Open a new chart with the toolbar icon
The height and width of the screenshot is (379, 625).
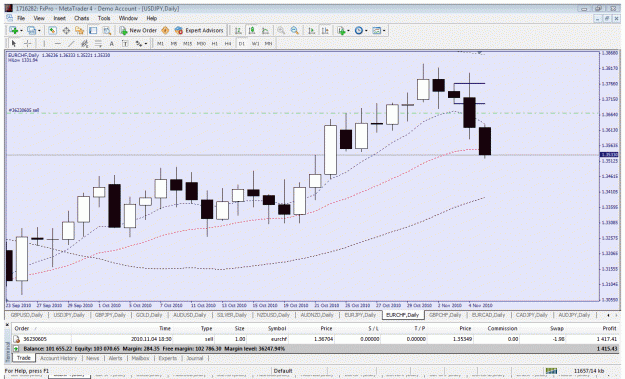pyautogui.click(x=13, y=31)
